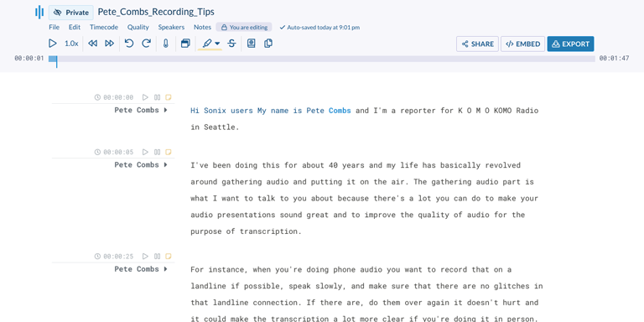Click the strikethrough tool icon
Screen dimensions: 644x322
231,44
